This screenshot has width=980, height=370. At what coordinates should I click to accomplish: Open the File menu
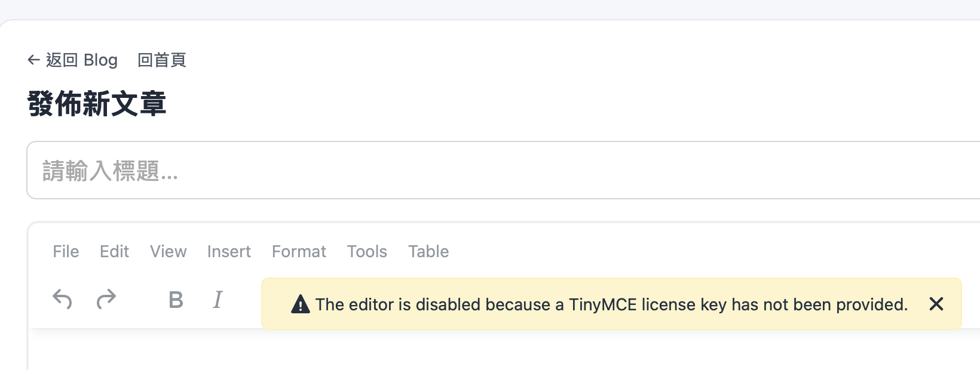(66, 252)
